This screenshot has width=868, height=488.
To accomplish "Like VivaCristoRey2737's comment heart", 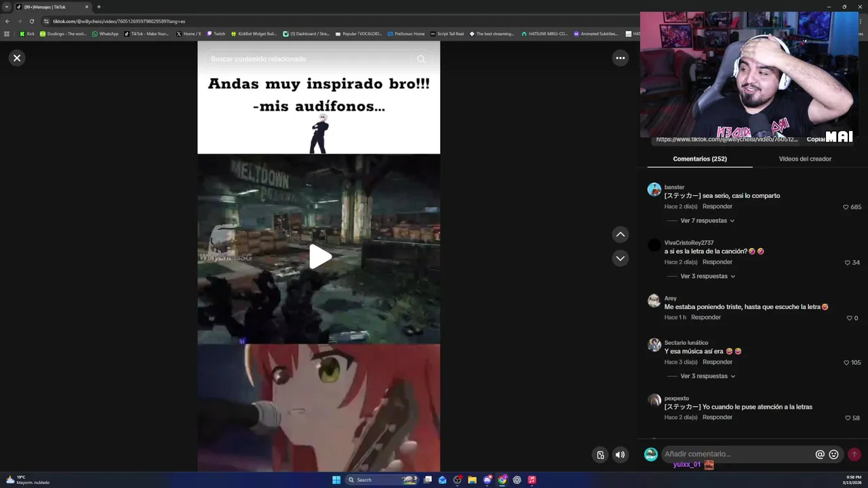I will tap(848, 263).
